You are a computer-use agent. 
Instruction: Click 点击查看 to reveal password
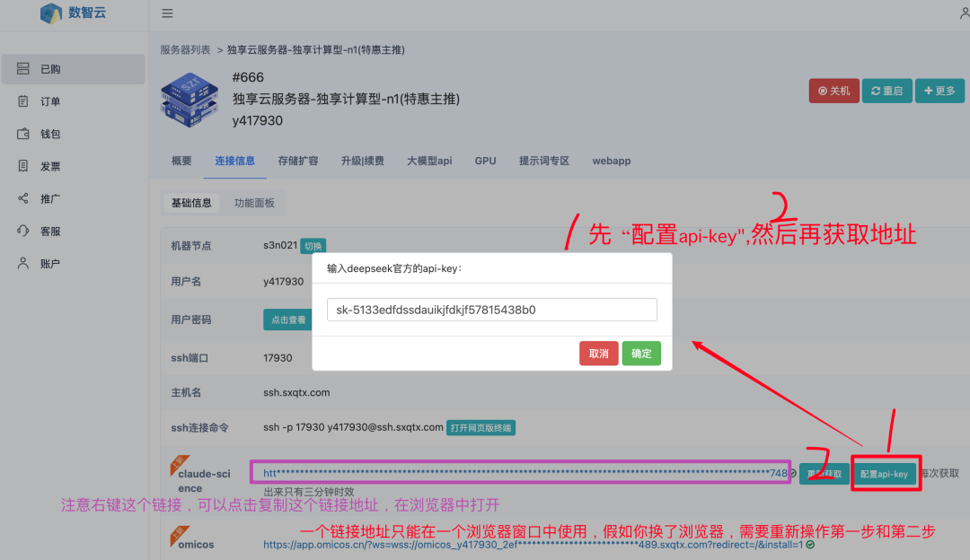[288, 319]
